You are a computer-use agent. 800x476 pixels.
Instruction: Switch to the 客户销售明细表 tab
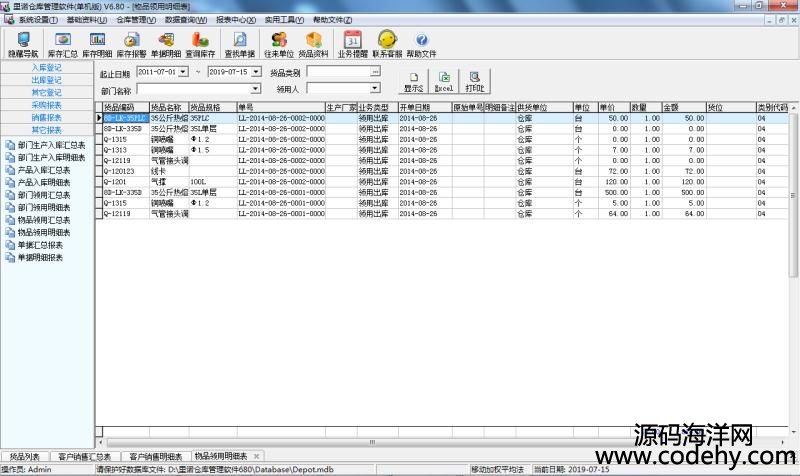pos(156,457)
